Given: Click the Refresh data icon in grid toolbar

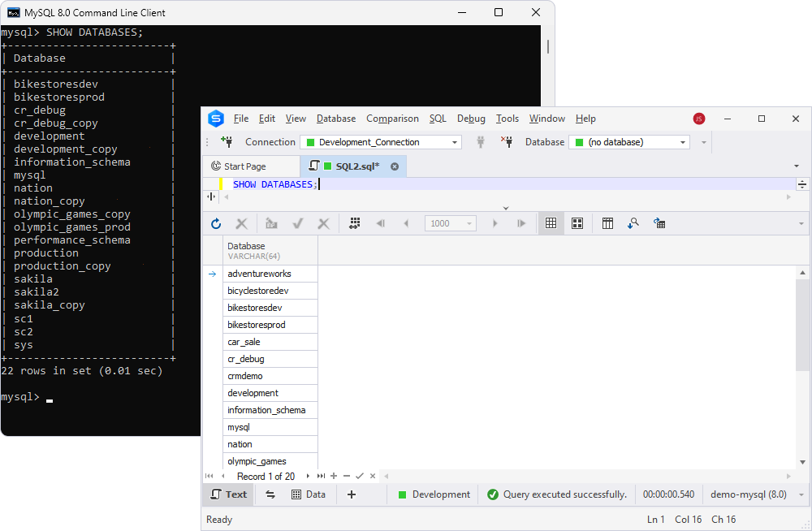Looking at the screenshot, I should click(216, 223).
